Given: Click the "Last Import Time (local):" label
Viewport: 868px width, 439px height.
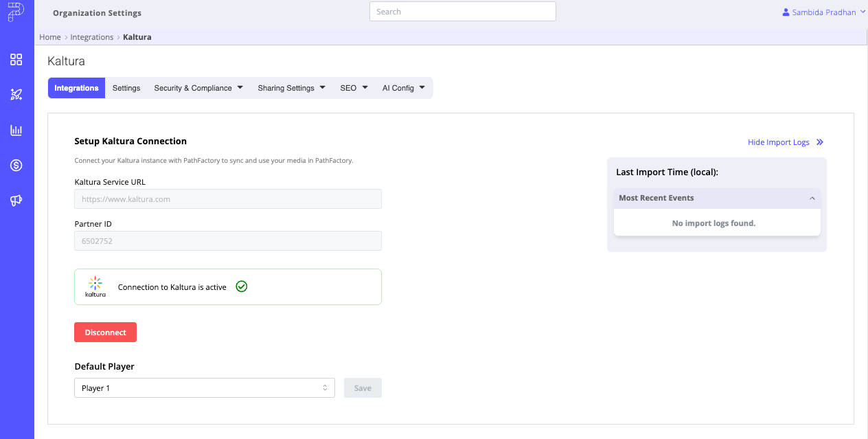Looking at the screenshot, I should [667, 172].
